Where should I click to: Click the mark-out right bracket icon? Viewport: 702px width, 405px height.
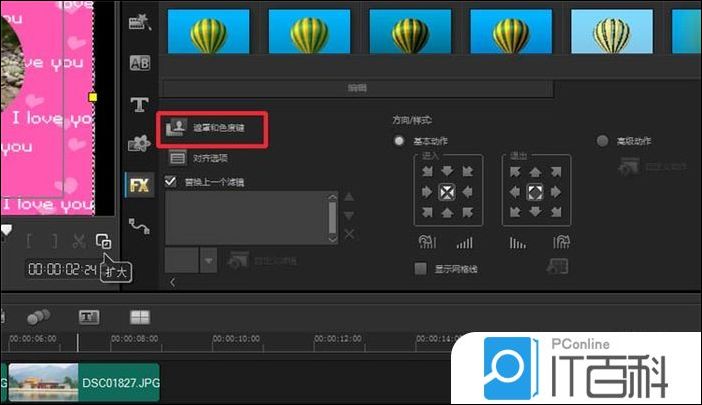[55, 241]
